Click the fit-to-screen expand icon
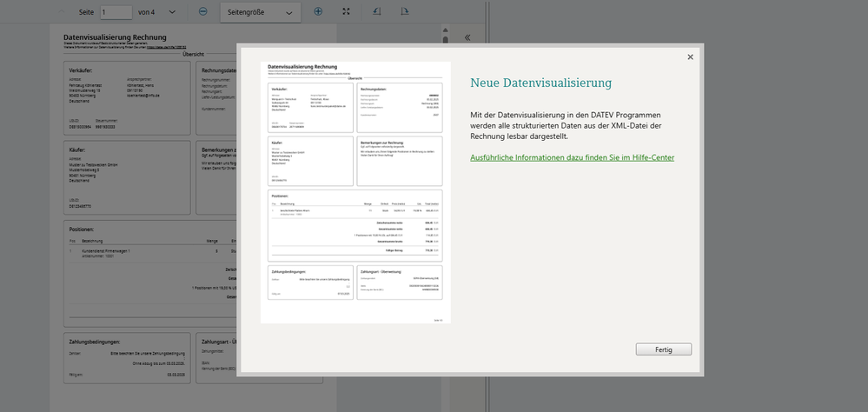 click(347, 12)
